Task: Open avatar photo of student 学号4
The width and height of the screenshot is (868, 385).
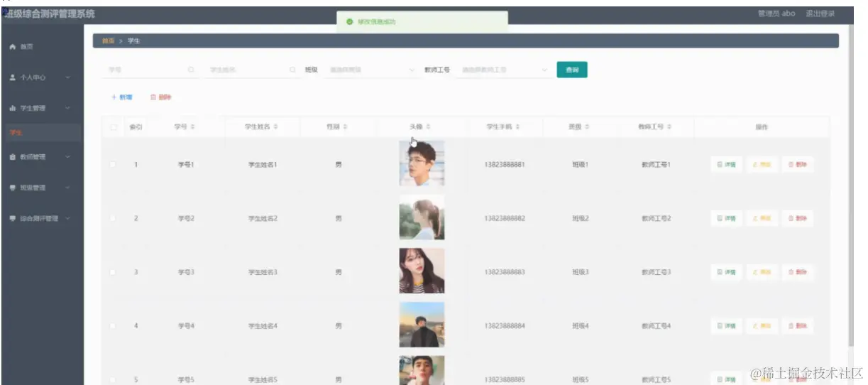Action: 422,325
